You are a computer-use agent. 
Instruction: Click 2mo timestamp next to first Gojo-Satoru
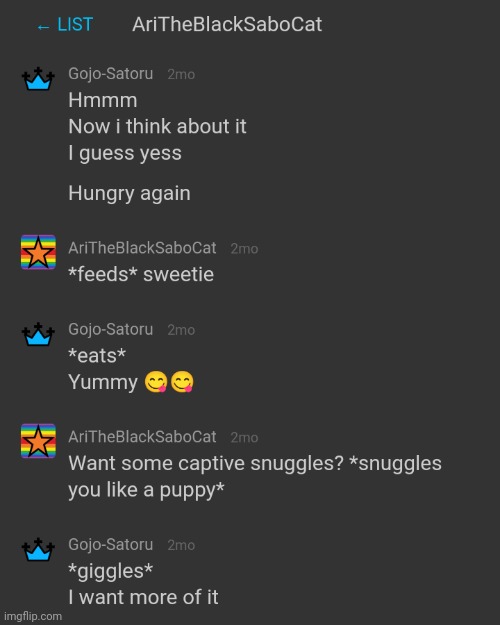pos(181,75)
